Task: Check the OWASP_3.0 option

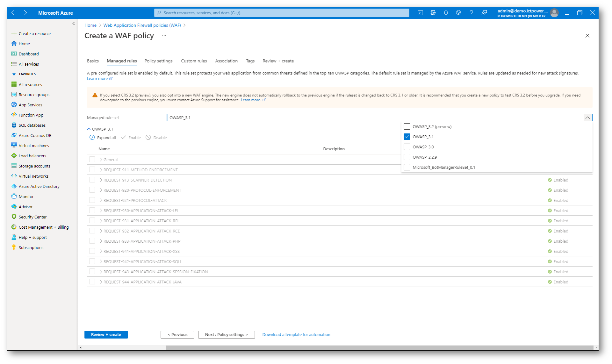Action: (407, 147)
